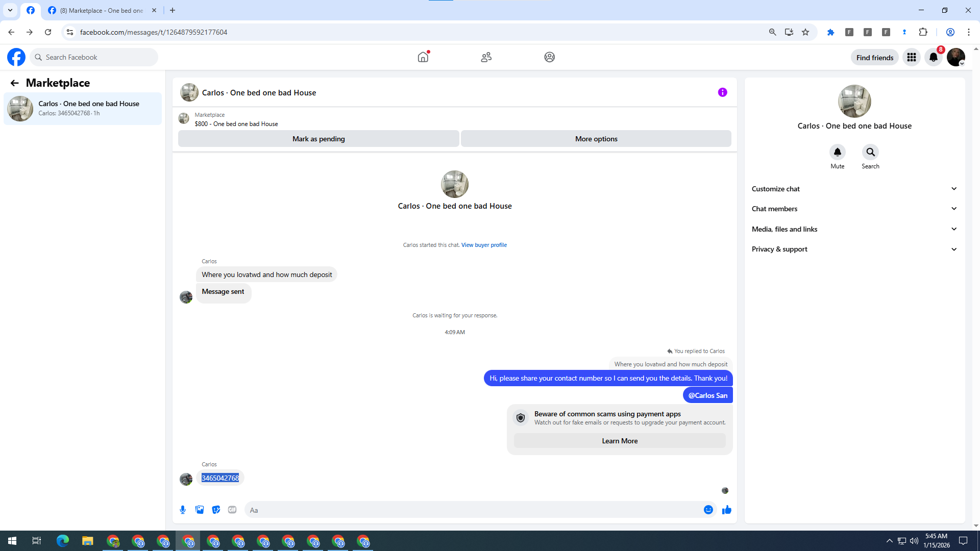980x551 pixels.
Task: Expand Media, files and links section
Action: [854, 229]
